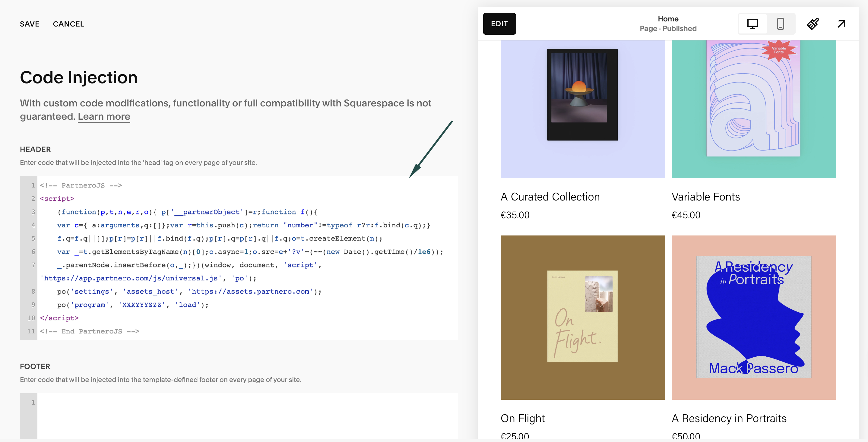Click the FOOTER section label
Viewport: 868px width, 442px height.
pyautogui.click(x=35, y=367)
